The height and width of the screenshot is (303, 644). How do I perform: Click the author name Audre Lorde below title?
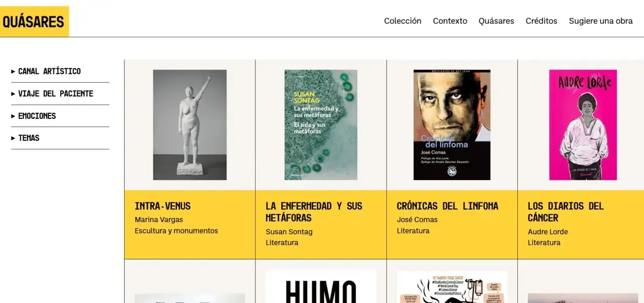[x=548, y=232]
